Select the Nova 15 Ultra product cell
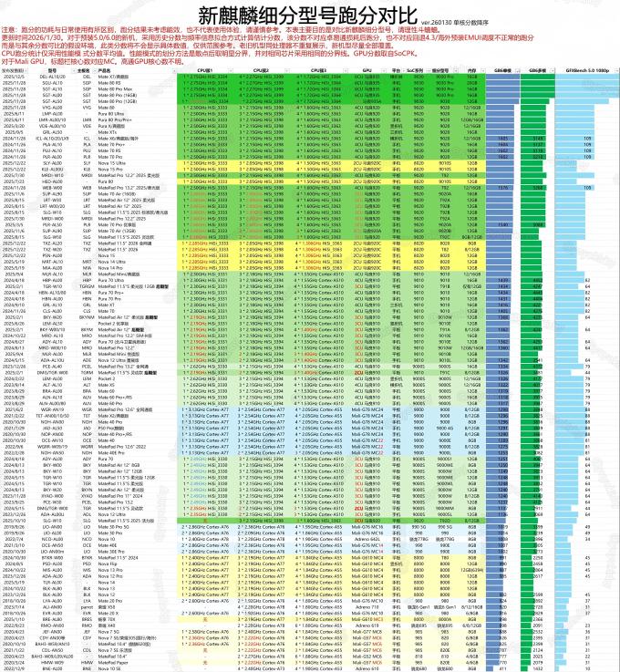This screenshot has width=620, height=672. click(111, 163)
